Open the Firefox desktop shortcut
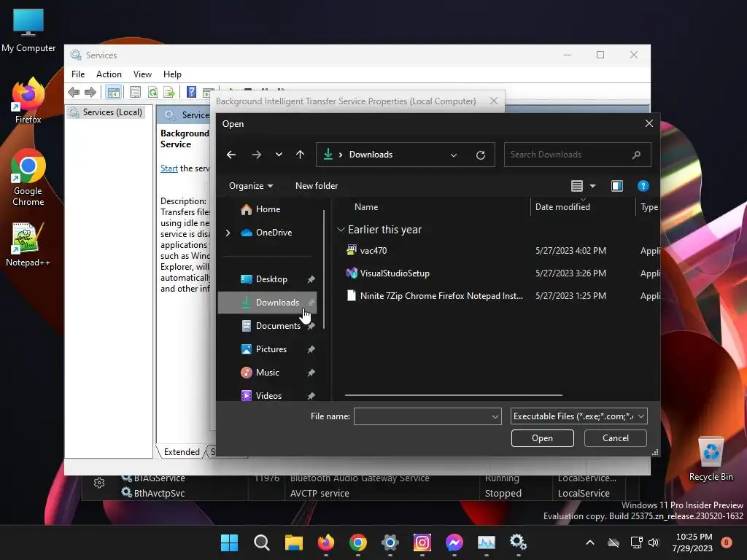Viewport: 747px width, 560px height. [28, 101]
